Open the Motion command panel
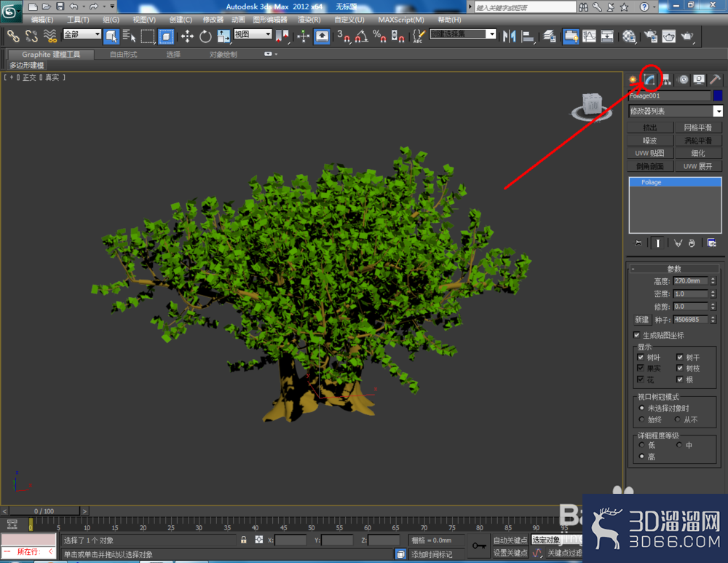Screen dimensions: 728x563 [x=683, y=79]
